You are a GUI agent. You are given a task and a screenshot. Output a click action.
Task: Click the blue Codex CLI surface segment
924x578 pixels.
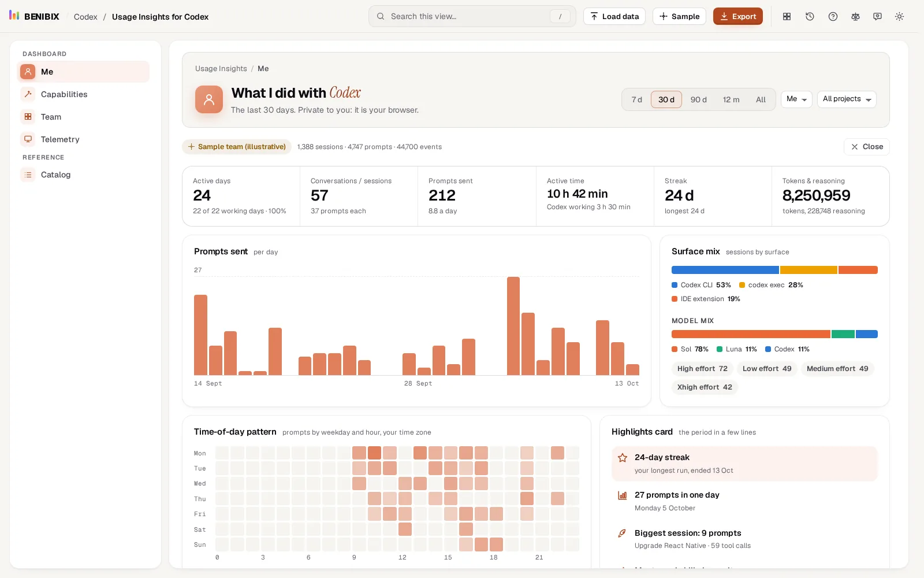point(725,270)
